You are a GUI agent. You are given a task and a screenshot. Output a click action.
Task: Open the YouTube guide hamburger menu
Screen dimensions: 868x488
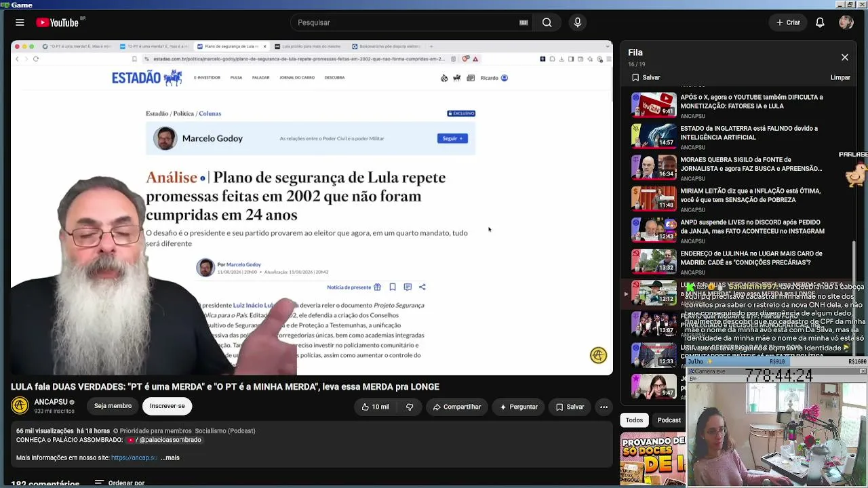[x=20, y=22]
